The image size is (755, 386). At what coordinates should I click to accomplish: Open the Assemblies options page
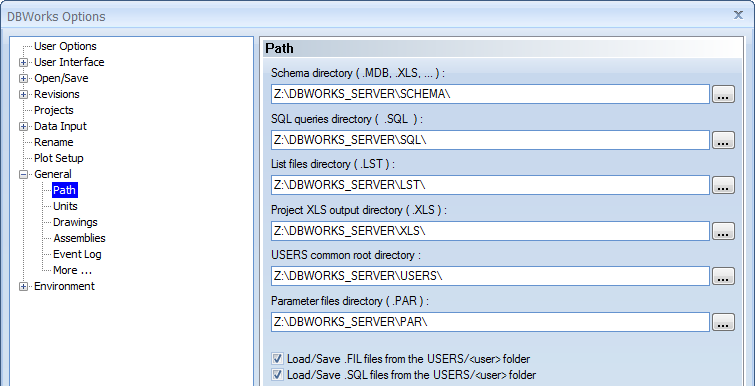tap(79, 238)
